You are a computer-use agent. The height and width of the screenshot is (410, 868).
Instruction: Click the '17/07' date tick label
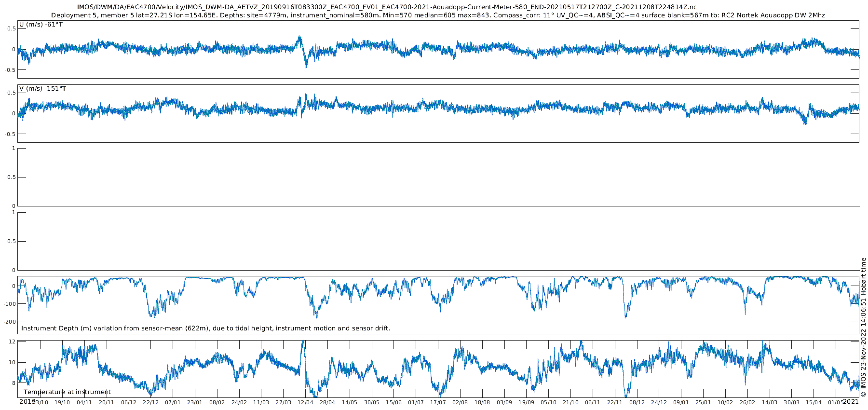438,402
